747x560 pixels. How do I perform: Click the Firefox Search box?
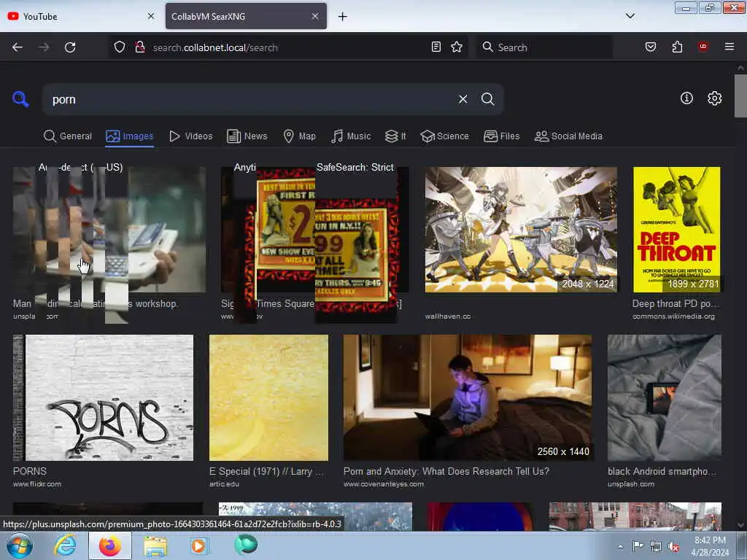tap(544, 47)
